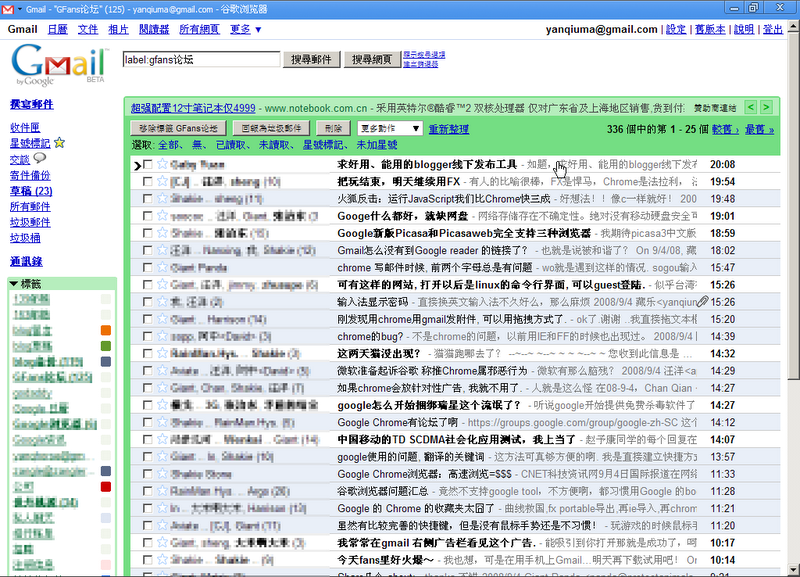Click the 搜尋網頁 button
The image size is (800, 577).
tap(371, 60)
